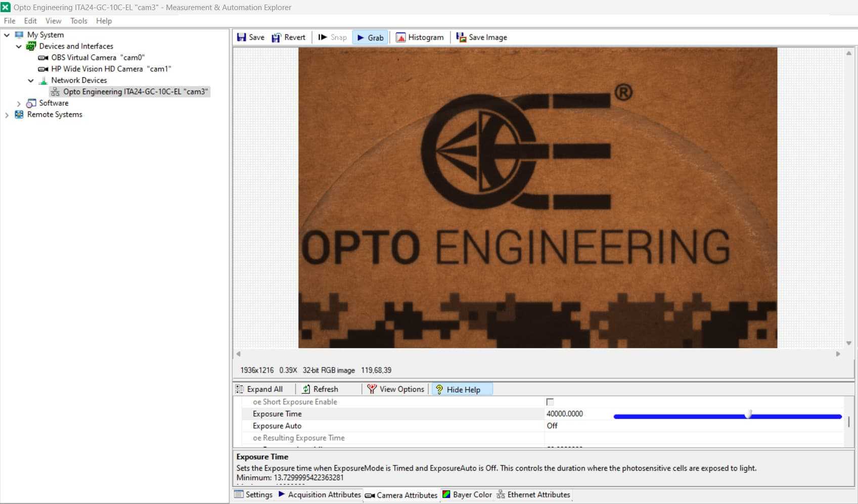
Task: Expand the Remote Systems node
Action: 7,115
